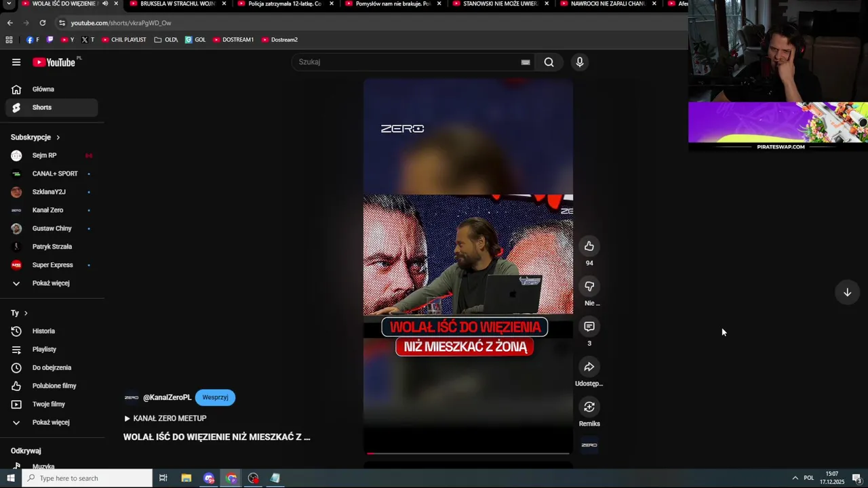The height and width of the screenshot is (488, 868).
Task: Switch to BRUKSELA W STRACHU tab
Action: [x=178, y=4]
